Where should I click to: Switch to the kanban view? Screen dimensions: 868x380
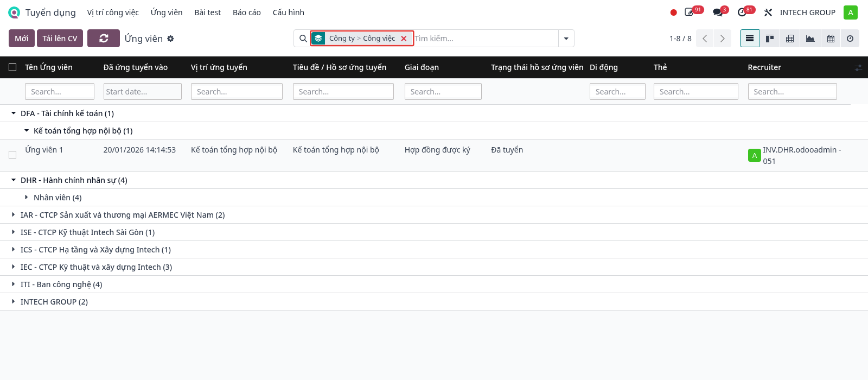[x=769, y=39]
